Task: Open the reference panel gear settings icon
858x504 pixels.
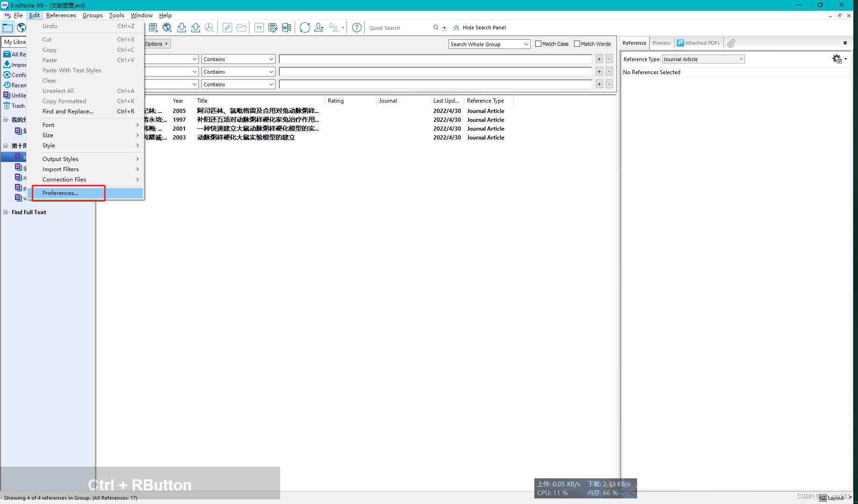Action: [x=837, y=59]
